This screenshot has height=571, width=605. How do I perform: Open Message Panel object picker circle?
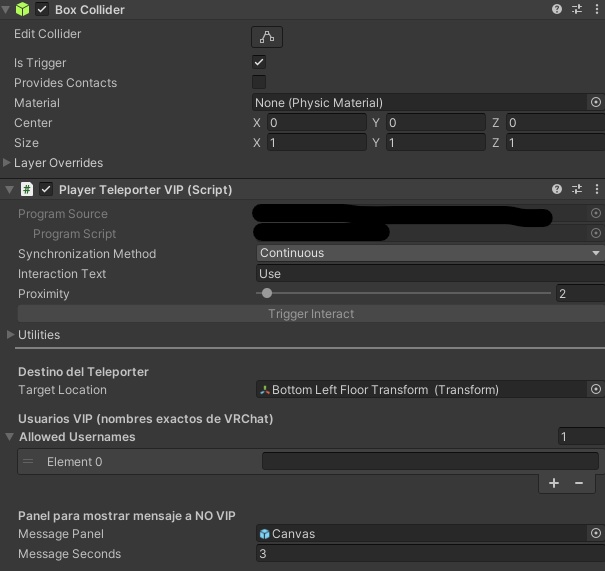coord(596,533)
